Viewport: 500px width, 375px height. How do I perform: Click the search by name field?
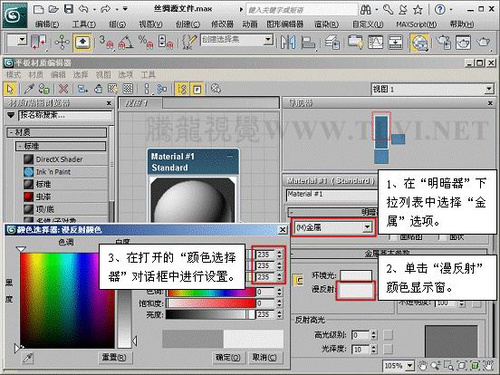[x=65, y=115]
